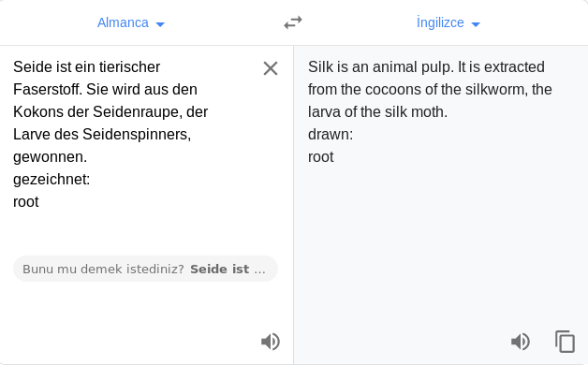Click "larva of the silk moth" translated line
The height and width of the screenshot is (365, 588).
(x=377, y=112)
